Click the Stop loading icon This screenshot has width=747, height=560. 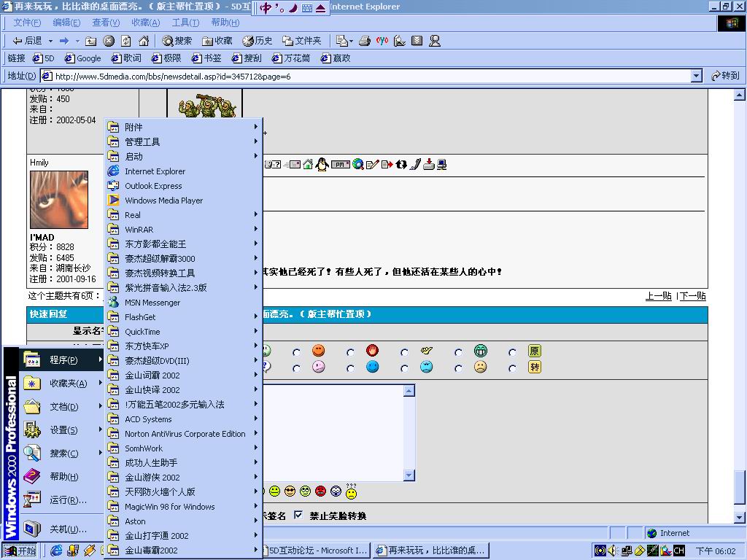point(109,41)
